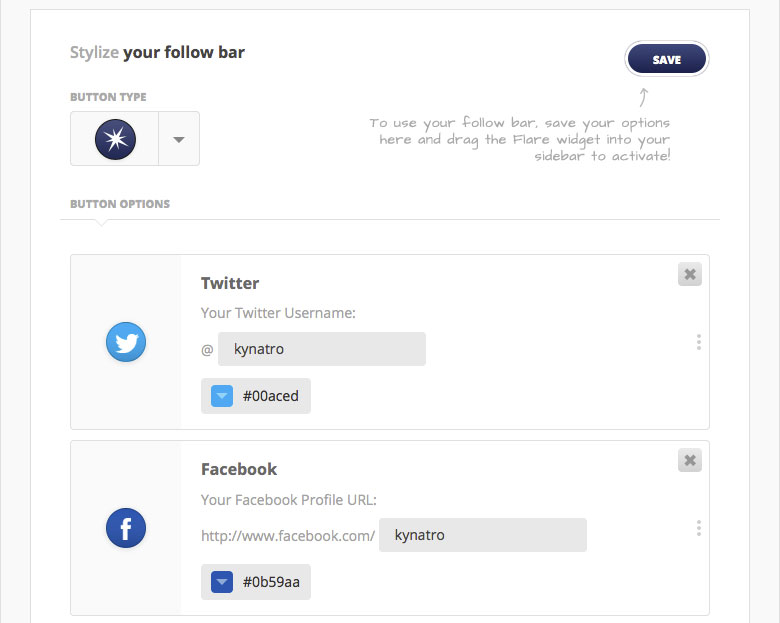Click the Button Options section heading
The height and width of the screenshot is (623, 780).
click(120, 204)
